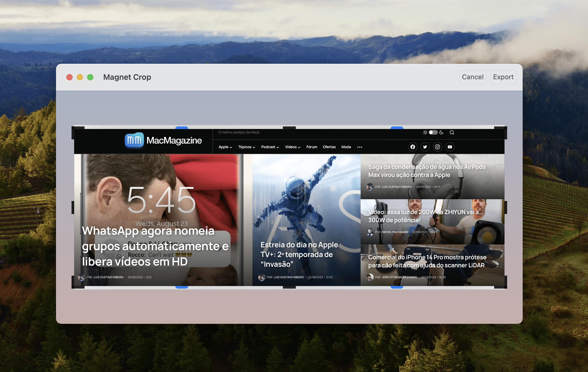Open Estreia do dia no Apple TV+ headline
This screenshot has height=372, width=588.
(299, 254)
